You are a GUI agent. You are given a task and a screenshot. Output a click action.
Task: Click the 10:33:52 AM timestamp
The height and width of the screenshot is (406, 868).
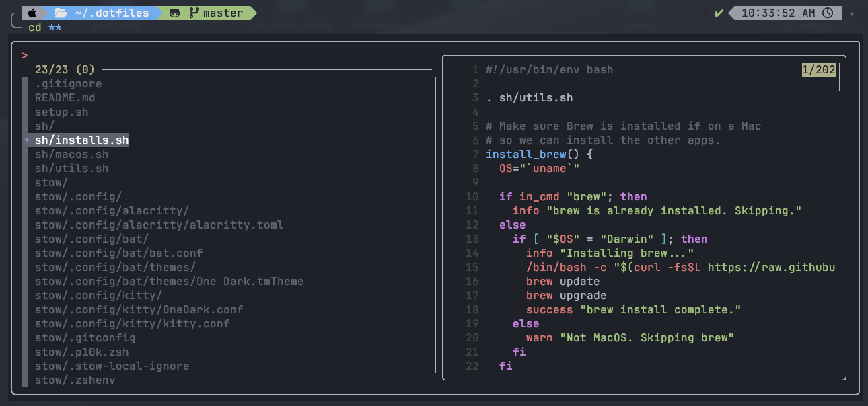click(x=779, y=13)
